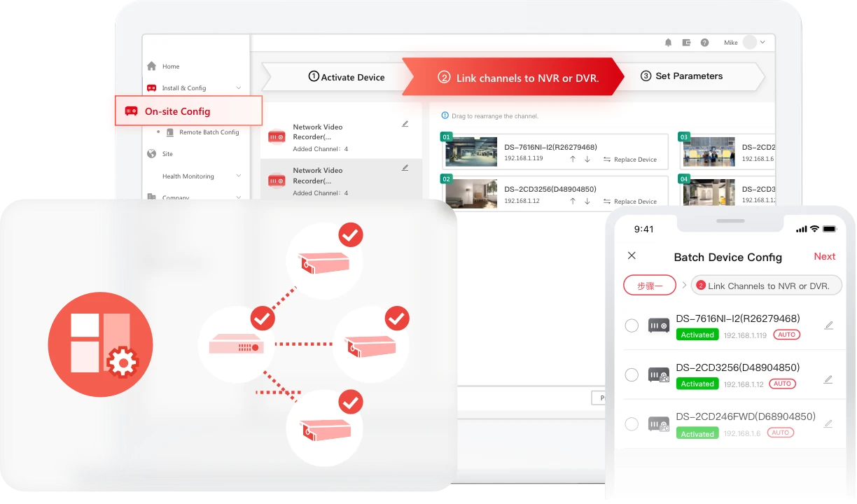Select the DS-7616NI-I2 radio button
857x504 pixels.
[x=632, y=325]
